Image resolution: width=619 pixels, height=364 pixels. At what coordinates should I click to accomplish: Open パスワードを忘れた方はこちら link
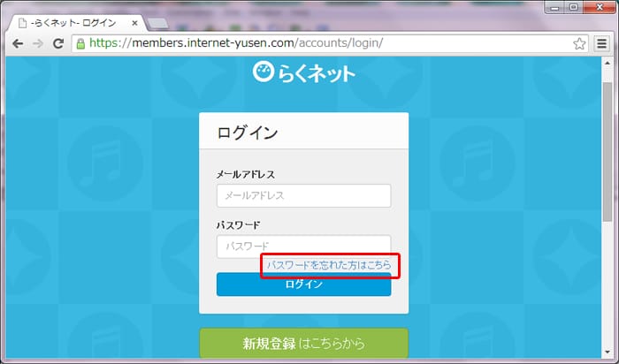tap(329, 265)
